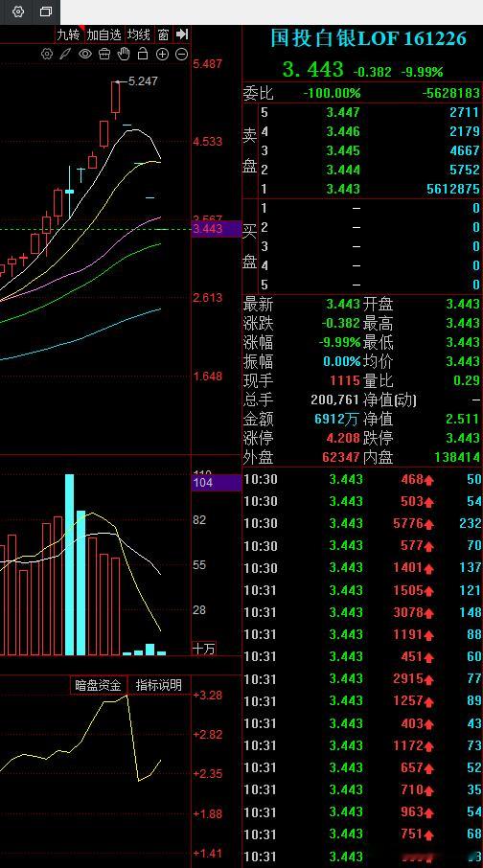Screen dimensions: 483x868
Task: Open the toolbox icon on the chart toolbar
Action: click(x=104, y=55)
